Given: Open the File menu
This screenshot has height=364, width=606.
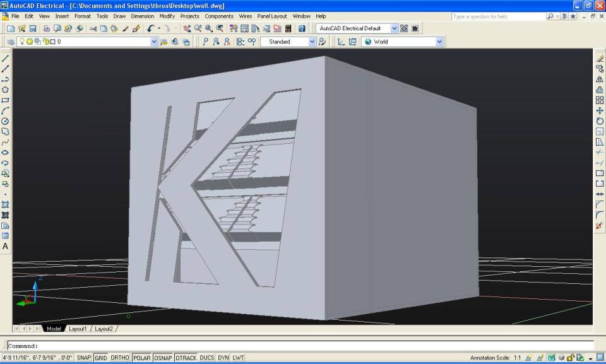Looking at the screenshot, I should point(15,16).
